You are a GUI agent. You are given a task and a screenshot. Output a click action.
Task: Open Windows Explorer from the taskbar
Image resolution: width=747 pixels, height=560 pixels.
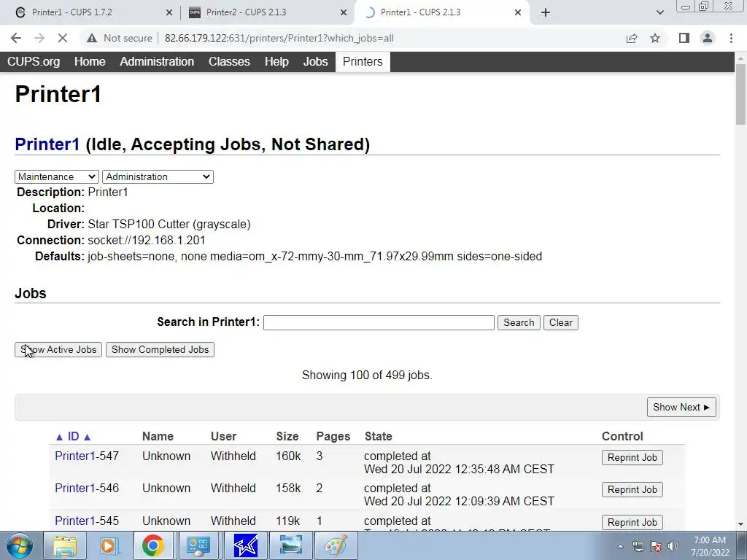tap(64, 545)
